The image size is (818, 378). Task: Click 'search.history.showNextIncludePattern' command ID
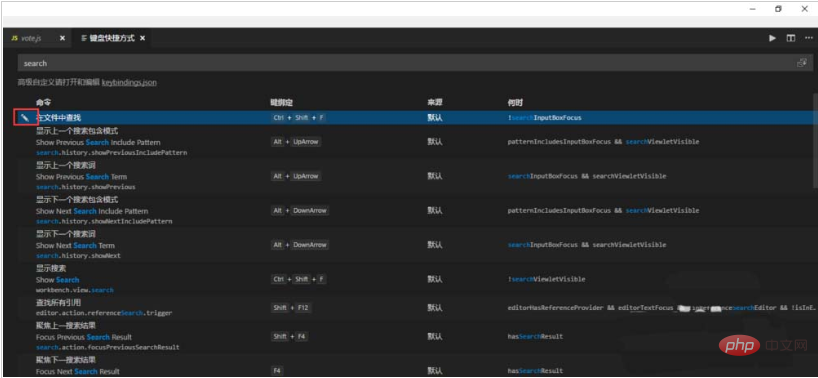104,222
